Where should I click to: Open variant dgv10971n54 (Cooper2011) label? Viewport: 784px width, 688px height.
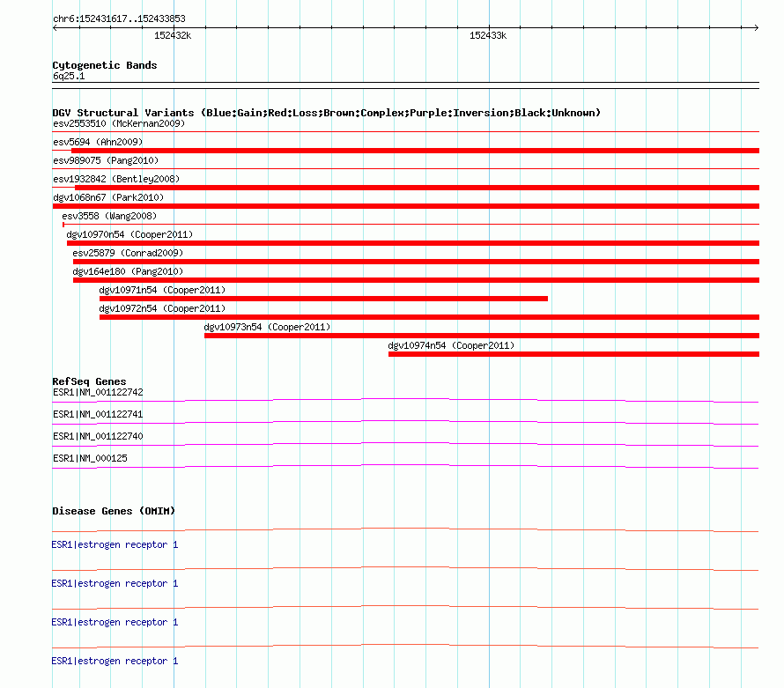tap(162, 290)
